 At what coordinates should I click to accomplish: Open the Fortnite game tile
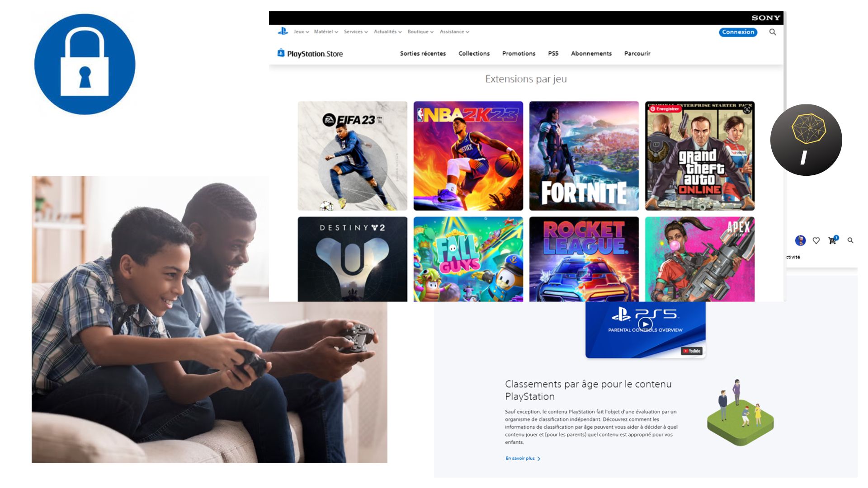pos(584,156)
